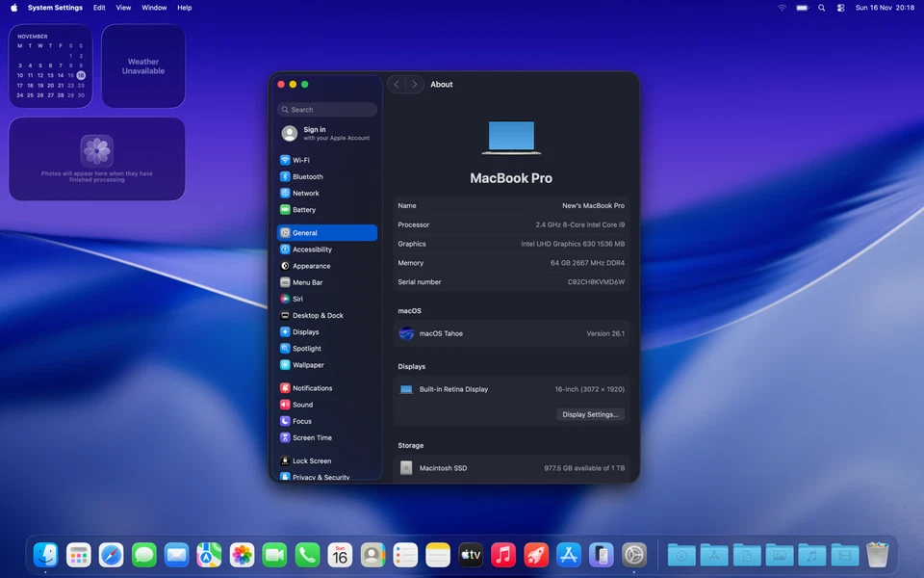This screenshot has height=578, width=924.
Task: Launch Safari from the Dock
Action: [112, 555]
